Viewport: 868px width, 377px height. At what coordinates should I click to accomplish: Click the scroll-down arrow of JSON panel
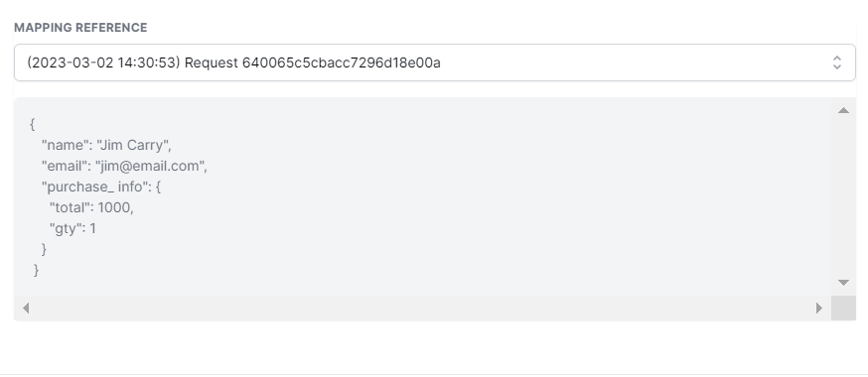coord(843,283)
